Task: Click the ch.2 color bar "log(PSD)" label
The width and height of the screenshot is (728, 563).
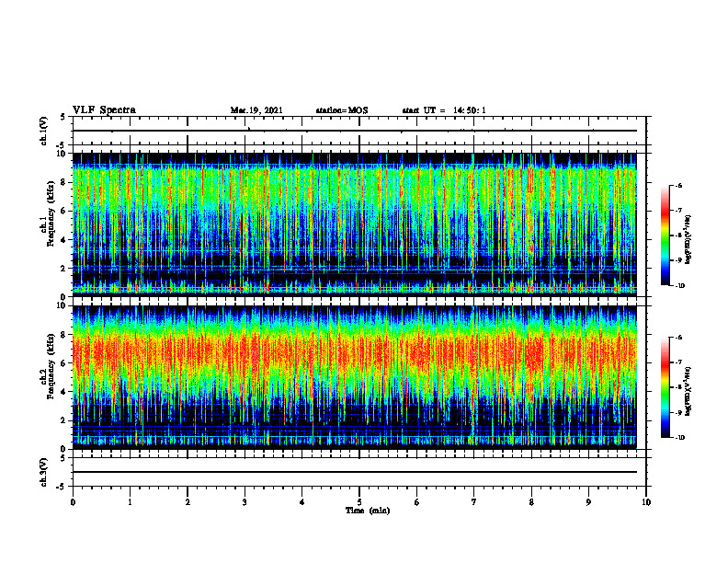Action: [688, 391]
